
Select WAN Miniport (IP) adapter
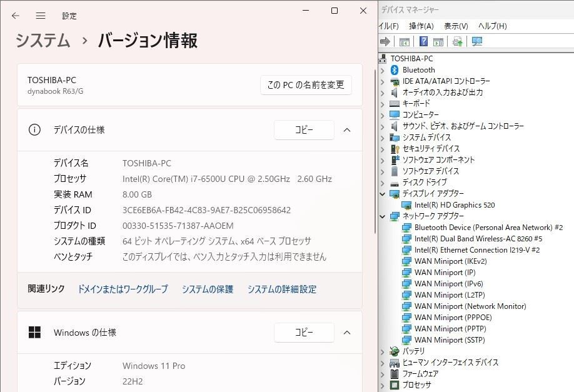pos(445,273)
